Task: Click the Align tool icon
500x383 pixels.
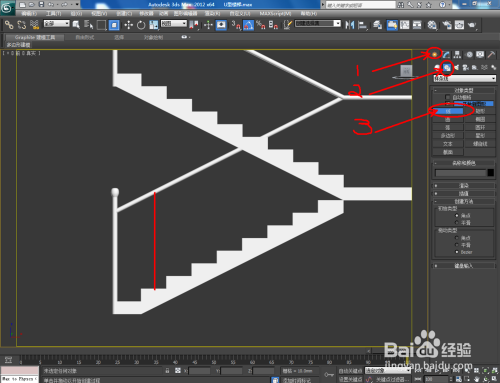Action: pos(362,25)
